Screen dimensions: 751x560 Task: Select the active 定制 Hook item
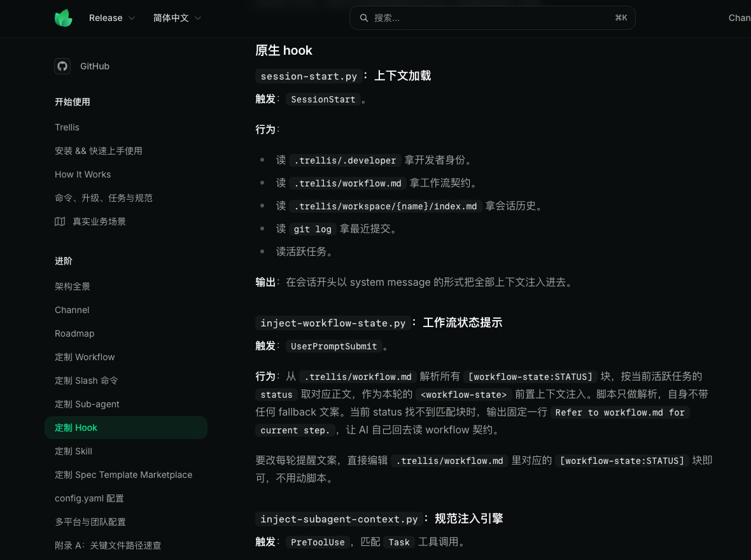point(126,427)
